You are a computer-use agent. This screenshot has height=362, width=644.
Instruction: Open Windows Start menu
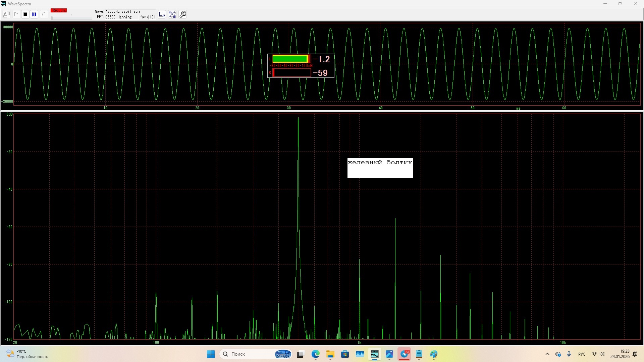point(211,354)
